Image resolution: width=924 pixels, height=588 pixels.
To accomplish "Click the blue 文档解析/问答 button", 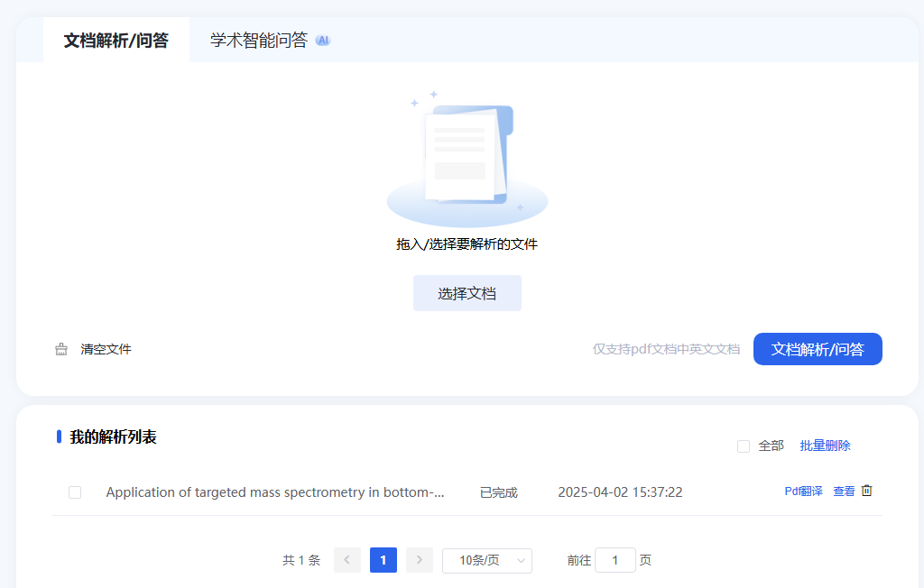I will pos(817,349).
